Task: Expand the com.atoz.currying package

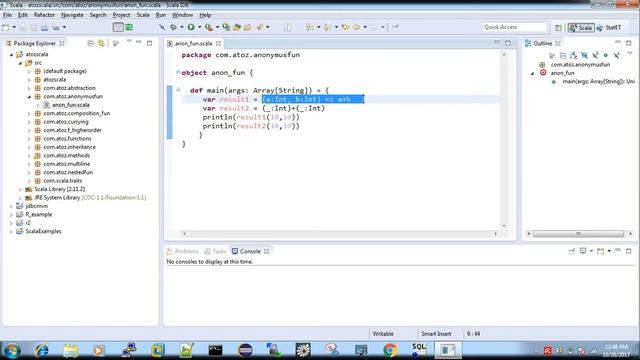Action: [x=29, y=122]
